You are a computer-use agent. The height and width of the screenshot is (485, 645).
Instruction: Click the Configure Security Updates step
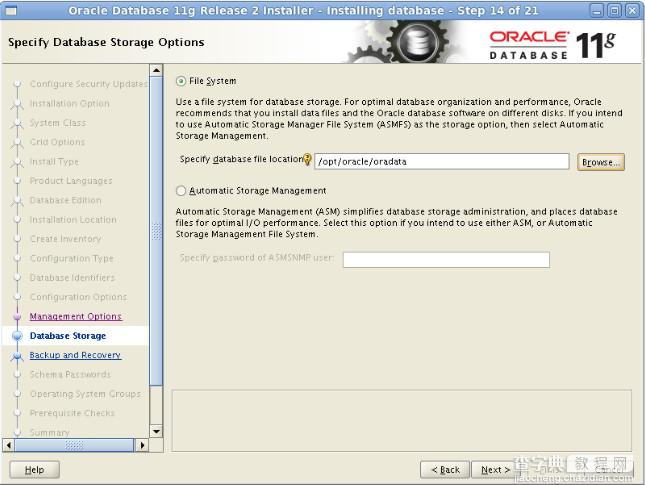point(88,84)
